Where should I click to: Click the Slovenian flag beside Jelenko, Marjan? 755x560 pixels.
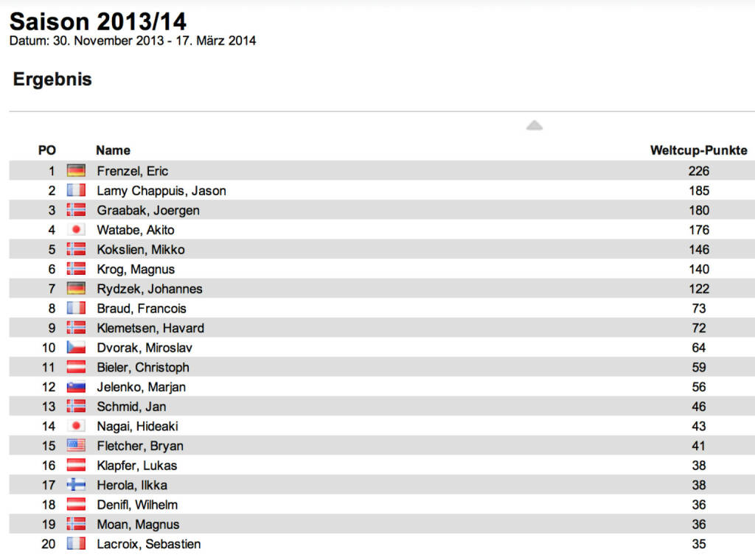pyautogui.click(x=76, y=387)
